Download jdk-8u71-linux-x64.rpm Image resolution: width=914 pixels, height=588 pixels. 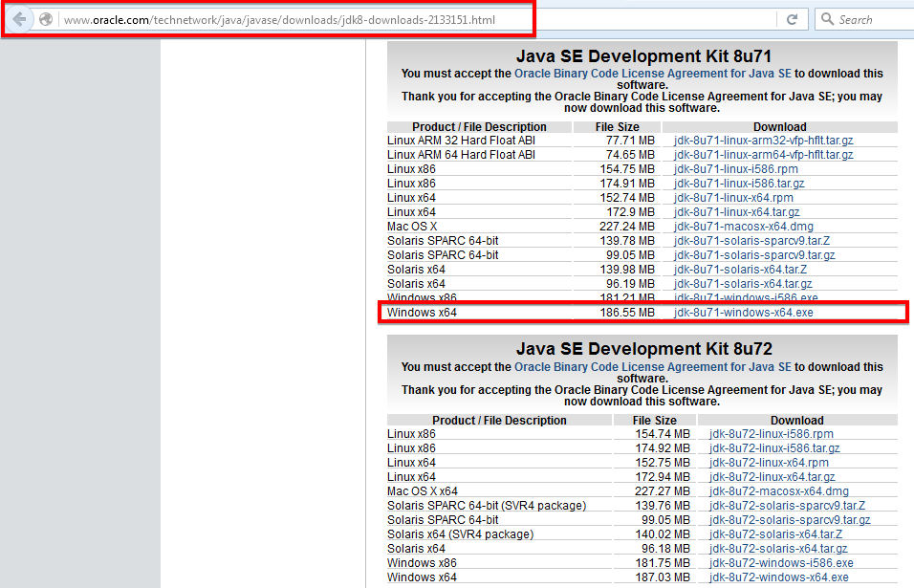(733, 198)
